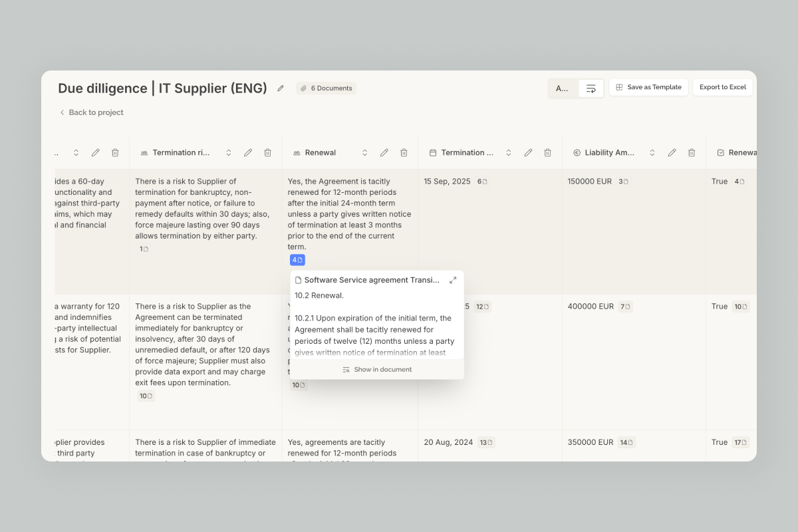Go back via Back to project link

(x=92, y=112)
